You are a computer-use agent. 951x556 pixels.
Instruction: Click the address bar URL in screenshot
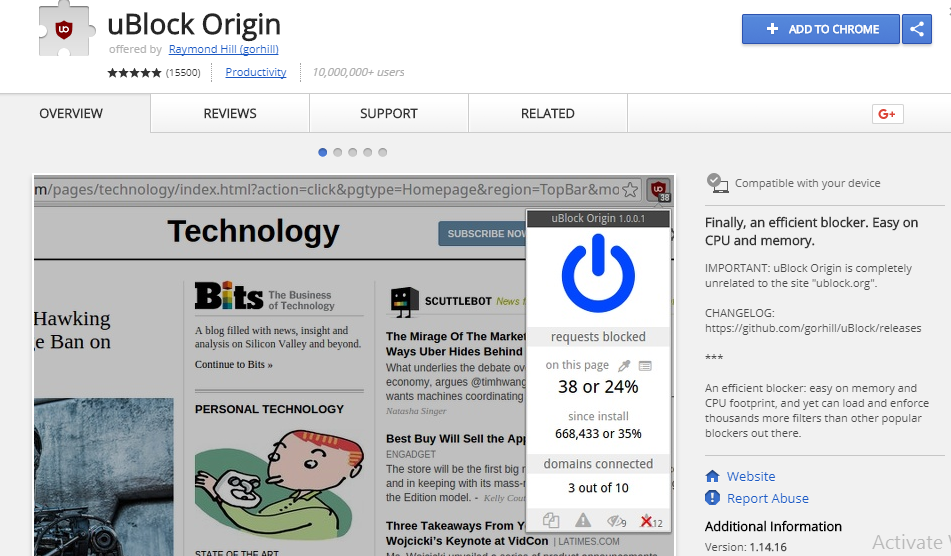click(327, 190)
